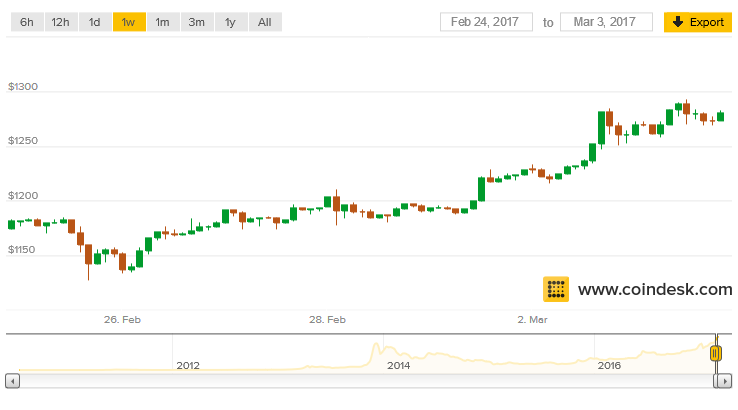This screenshot has width=738, height=410.
Task: Click the 26. Feb date label
Action: 122,320
